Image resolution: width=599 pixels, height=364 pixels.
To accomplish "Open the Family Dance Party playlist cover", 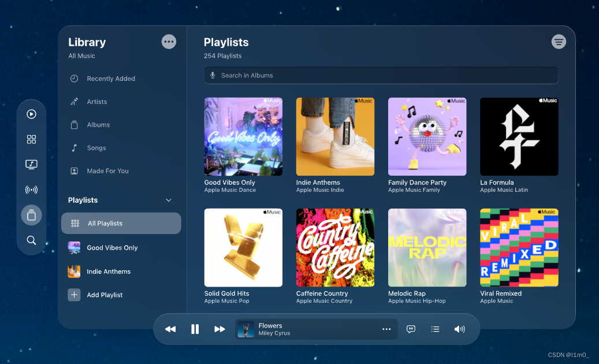I will pos(427,136).
